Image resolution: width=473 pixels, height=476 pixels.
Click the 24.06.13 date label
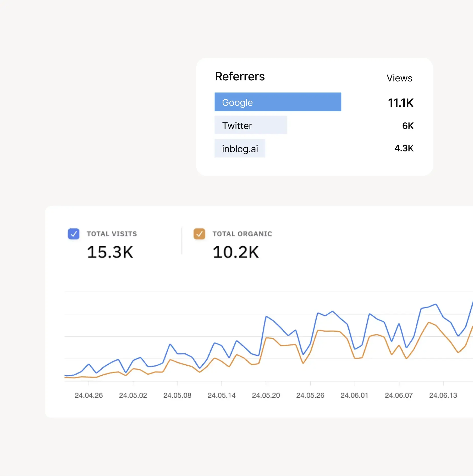click(x=443, y=395)
